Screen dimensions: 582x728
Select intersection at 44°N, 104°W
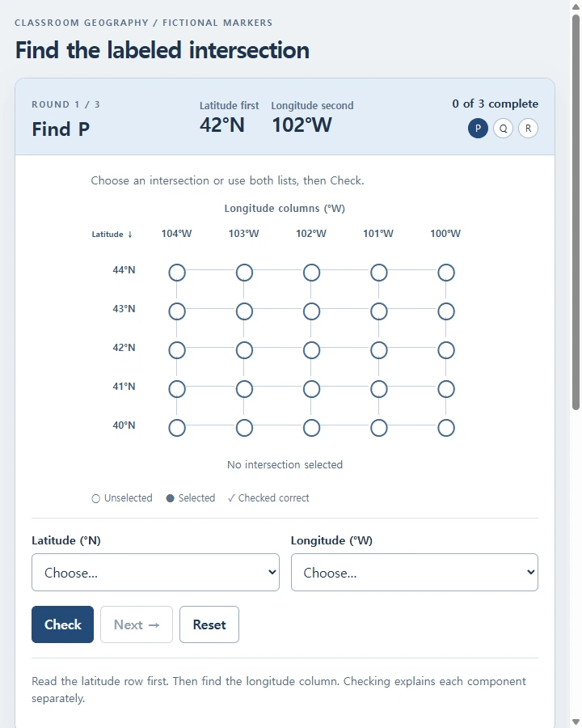click(x=177, y=273)
